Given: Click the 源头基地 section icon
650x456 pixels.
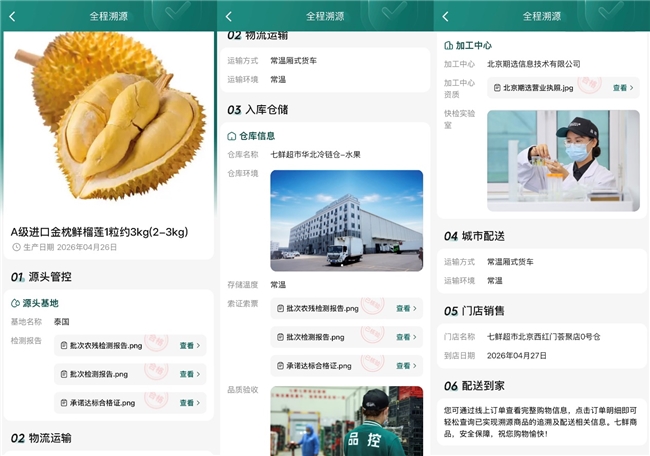Looking at the screenshot, I should 15,303.
